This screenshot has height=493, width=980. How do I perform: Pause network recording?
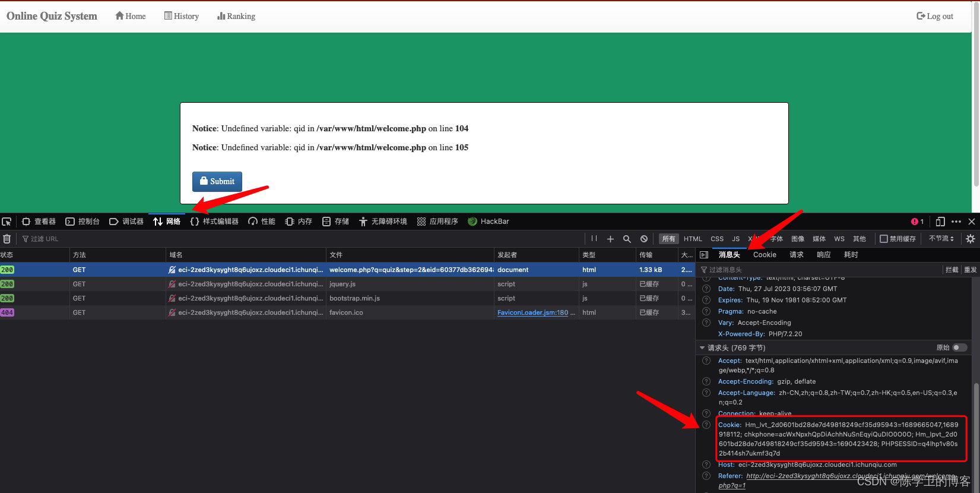[x=594, y=239]
